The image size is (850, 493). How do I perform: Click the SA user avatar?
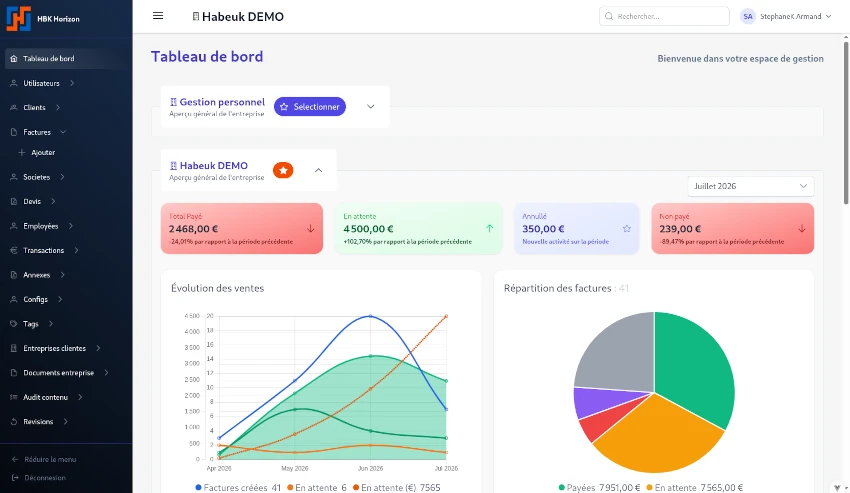coord(748,16)
